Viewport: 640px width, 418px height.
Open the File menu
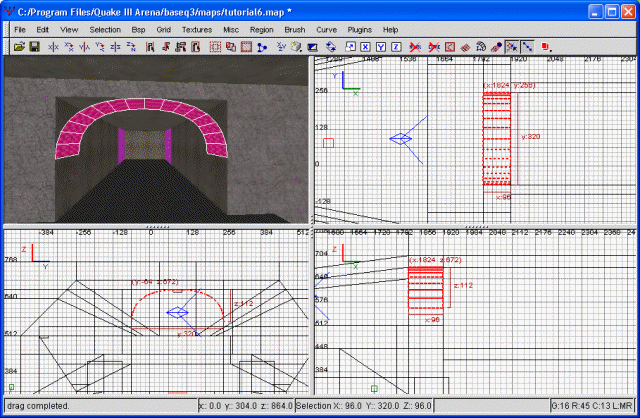20,29
